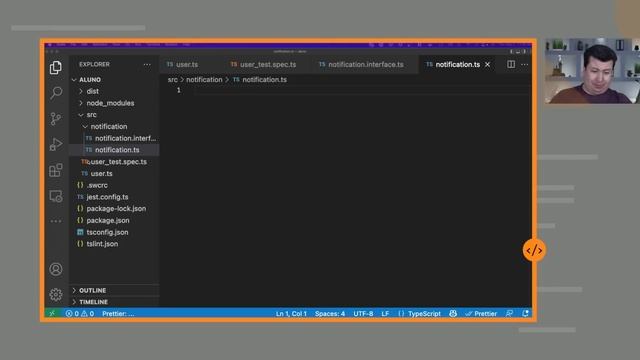Screen dimensions: 640x360
Task: Change indentation via Spaces: 4
Action: (330, 313)
